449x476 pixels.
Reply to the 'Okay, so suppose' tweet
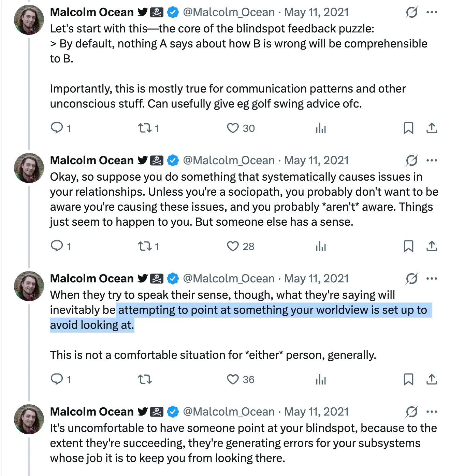pos(57,246)
